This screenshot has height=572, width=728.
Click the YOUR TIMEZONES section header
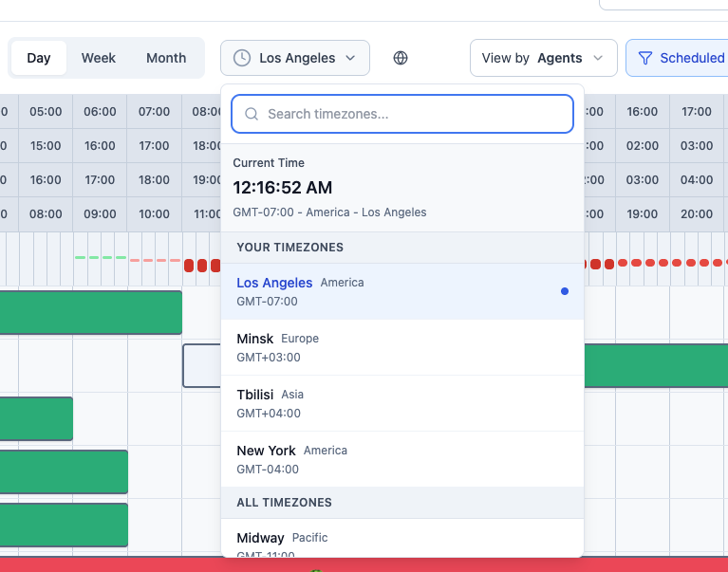[x=402, y=248]
